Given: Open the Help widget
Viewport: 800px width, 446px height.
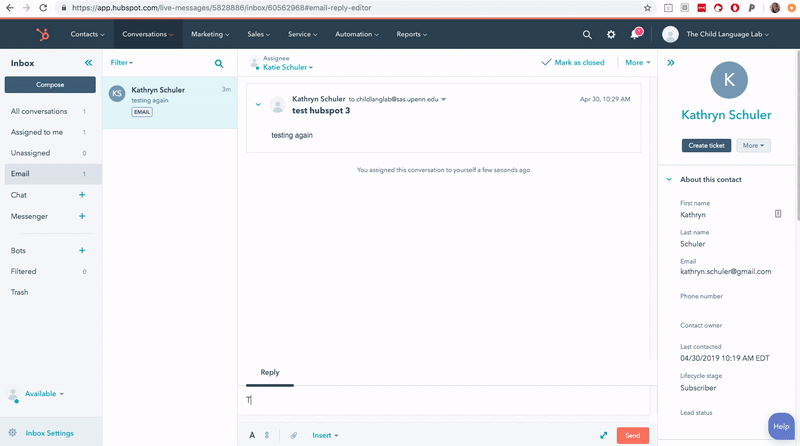Looking at the screenshot, I should 781,426.
